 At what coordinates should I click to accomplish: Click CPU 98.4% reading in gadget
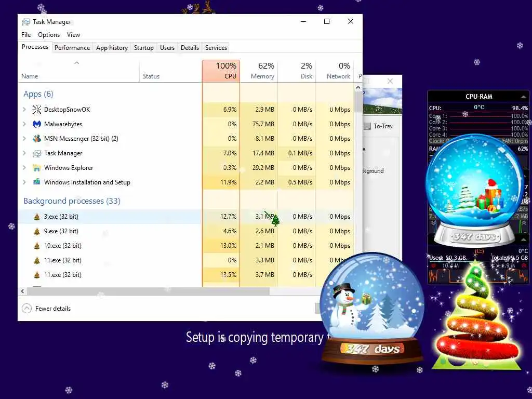point(520,108)
